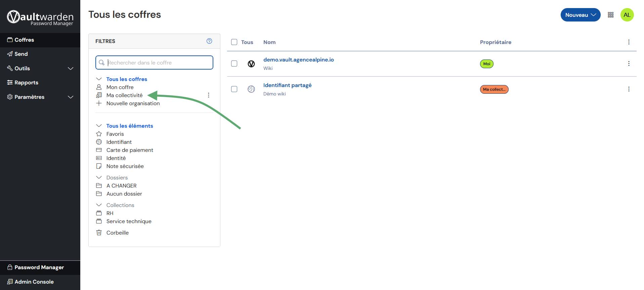Open the app switcher grid icon
The width and height of the screenshot is (644, 290).
(x=610, y=15)
